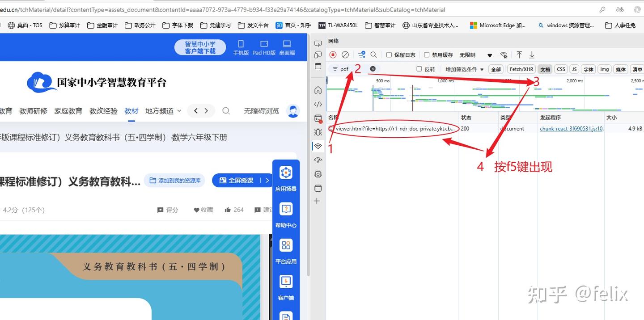Filter requests by Fetch/XHR
644x320 pixels.
521,69
